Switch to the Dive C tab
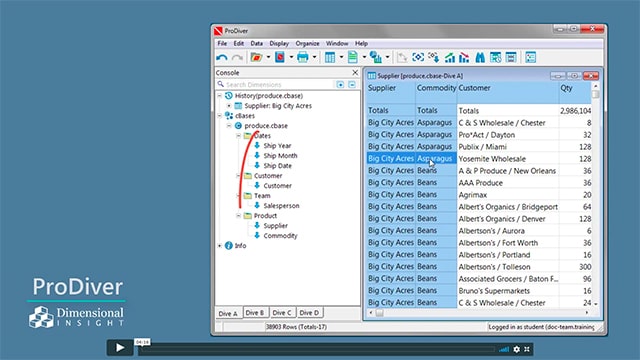The image size is (640, 360). pyautogui.click(x=282, y=313)
